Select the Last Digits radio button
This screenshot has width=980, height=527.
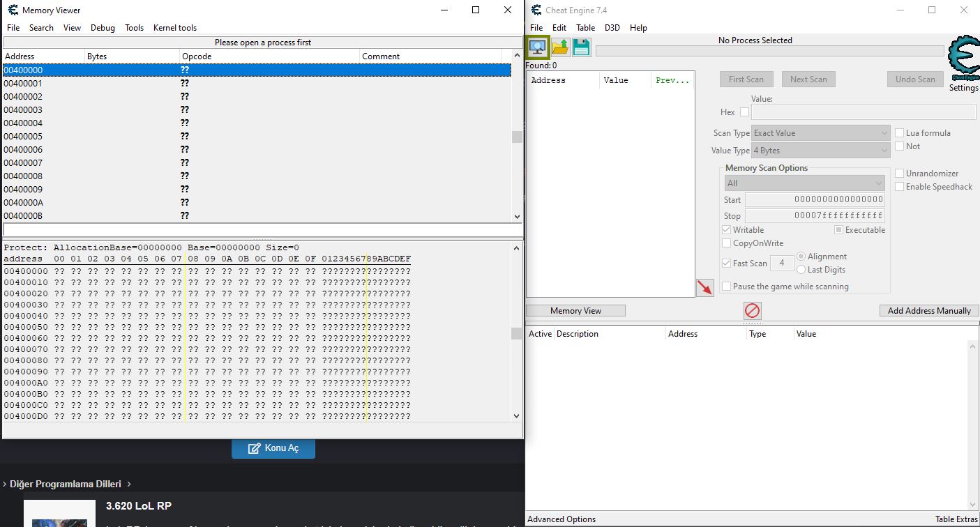tap(801, 270)
